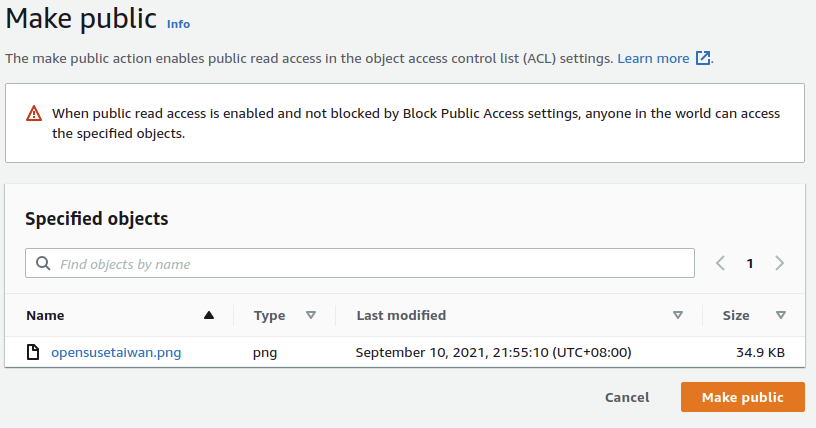Click the file icon beside opensusetaiwan.png
The width and height of the screenshot is (816, 428).
coord(33,353)
